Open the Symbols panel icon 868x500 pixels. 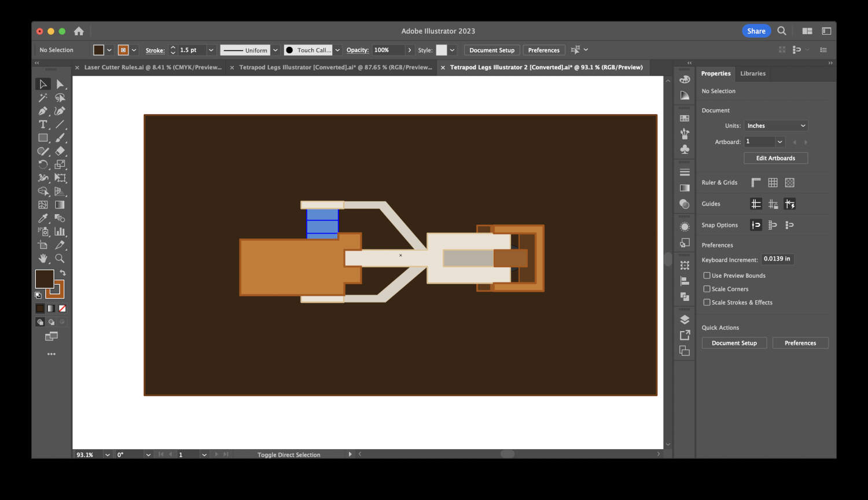pyautogui.click(x=685, y=149)
